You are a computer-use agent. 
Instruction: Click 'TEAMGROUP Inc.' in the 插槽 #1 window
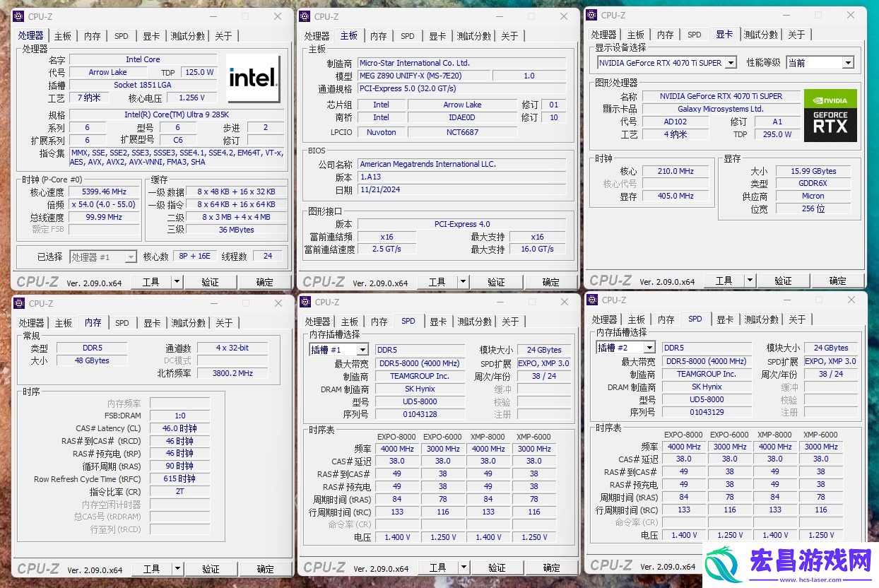click(x=420, y=376)
